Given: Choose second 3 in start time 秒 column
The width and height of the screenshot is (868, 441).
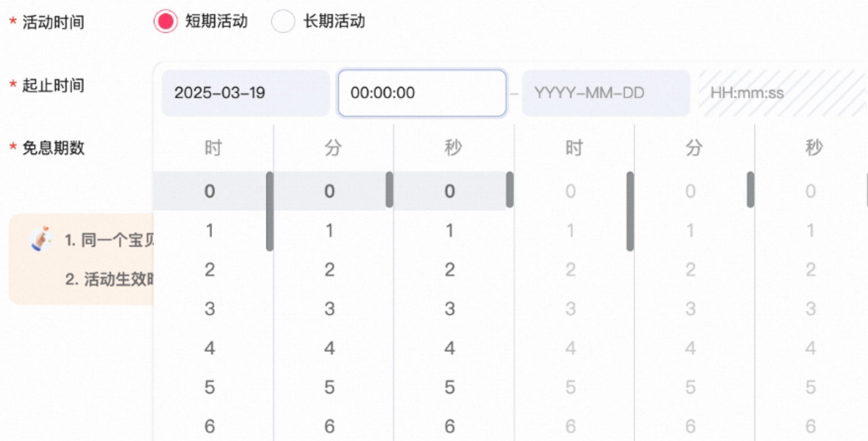Looking at the screenshot, I should coord(450,309).
